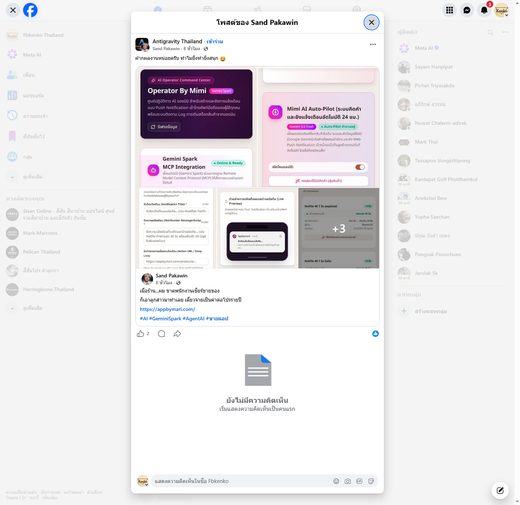Screen dimensions: 520x505
Task: Switch commenting identity via avatar arrow
Action: (143, 481)
